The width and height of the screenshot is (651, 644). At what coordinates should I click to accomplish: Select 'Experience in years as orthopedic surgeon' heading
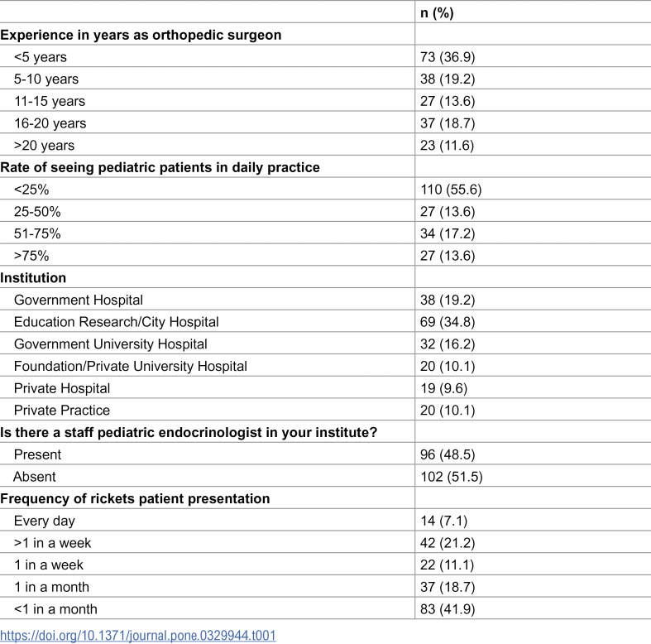tap(141, 35)
